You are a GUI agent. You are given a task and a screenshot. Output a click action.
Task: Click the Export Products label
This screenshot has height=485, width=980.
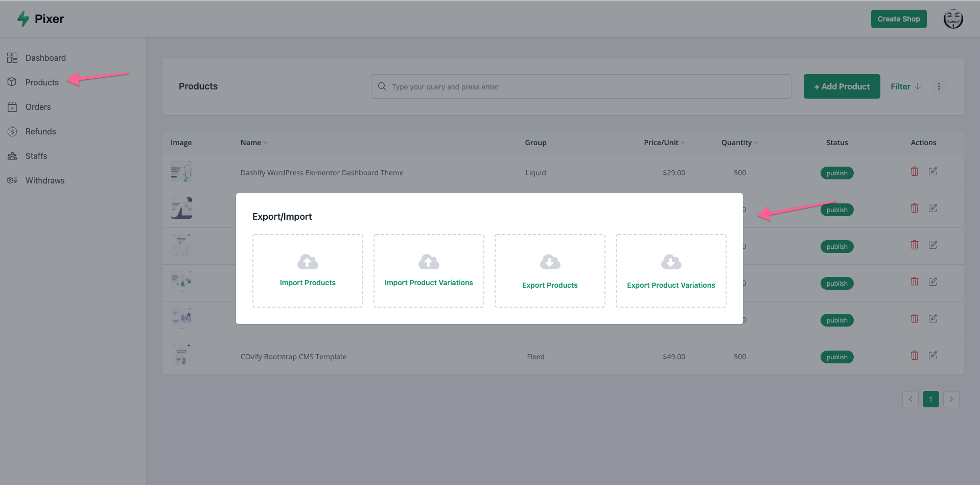[x=550, y=285]
